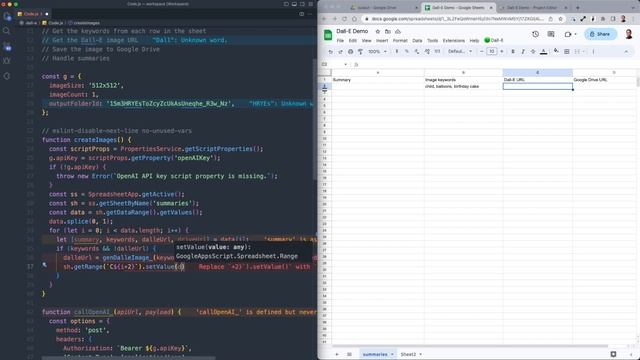
Task: Open the Google Sheets home logo
Action: (328, 35)
